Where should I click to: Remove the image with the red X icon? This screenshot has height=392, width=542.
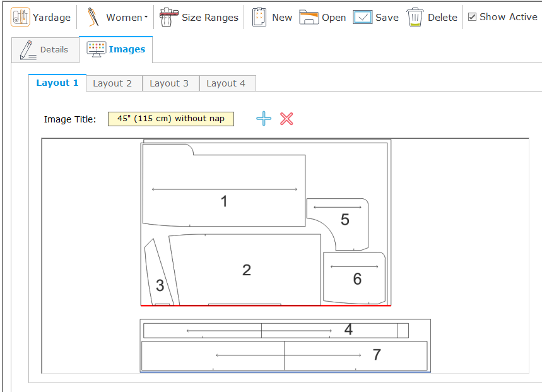pos(286,119)
